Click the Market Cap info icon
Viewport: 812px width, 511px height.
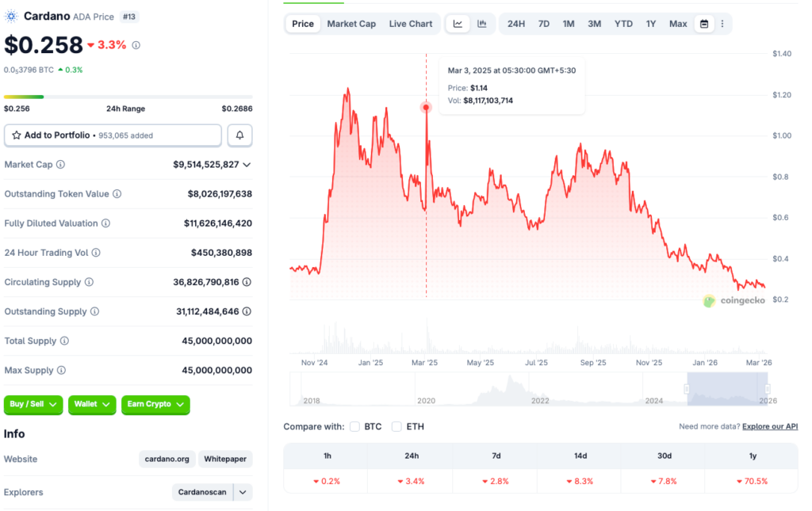tap(61, 165)
